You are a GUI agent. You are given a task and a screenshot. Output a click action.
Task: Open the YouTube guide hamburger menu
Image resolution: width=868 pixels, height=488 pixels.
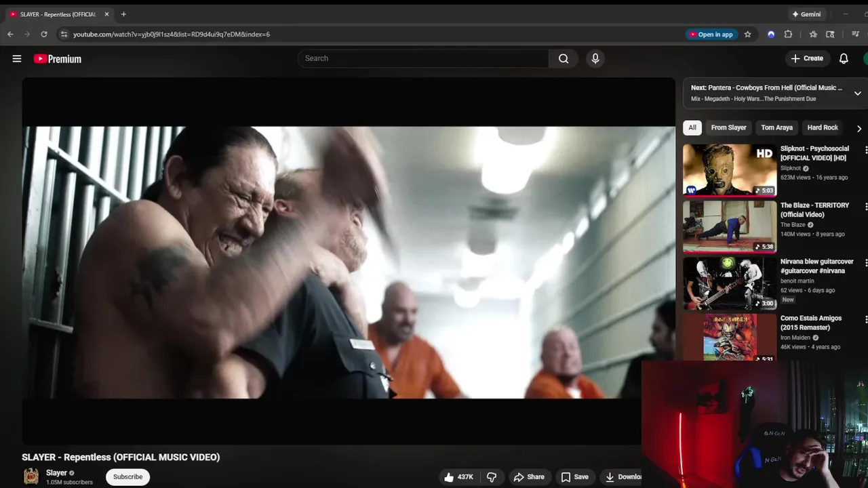[17, 59]
